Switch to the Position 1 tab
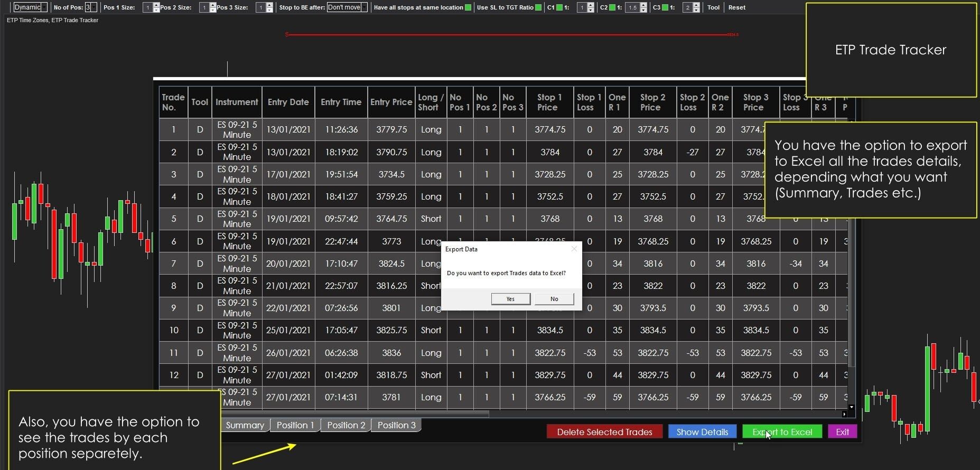The width and height of the screenshot is (980, 470). [295, 425]
